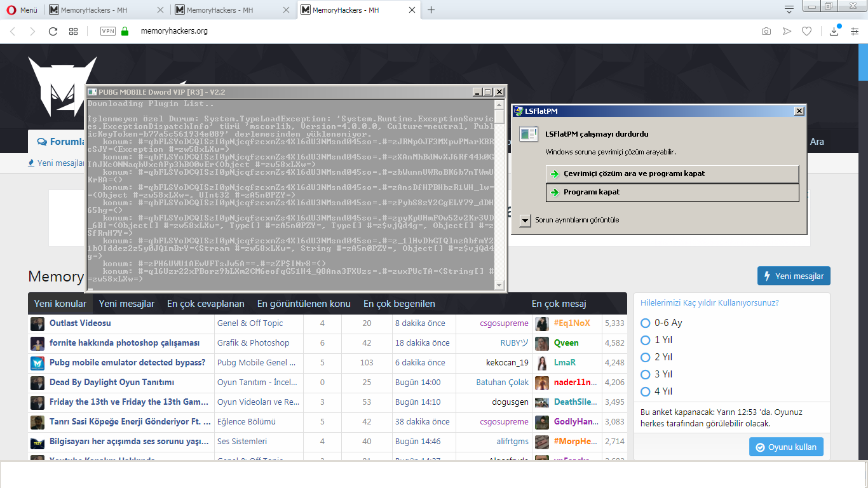Open the Qveen top poster profile
Screen dimensions: 868x488
[x=566, y=342]
